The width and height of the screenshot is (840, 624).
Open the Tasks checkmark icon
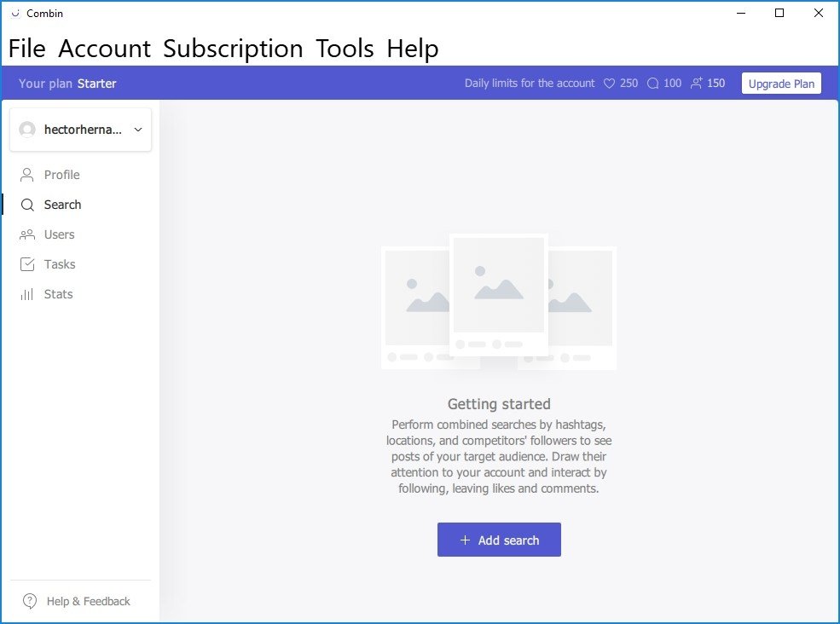(26, 264)
